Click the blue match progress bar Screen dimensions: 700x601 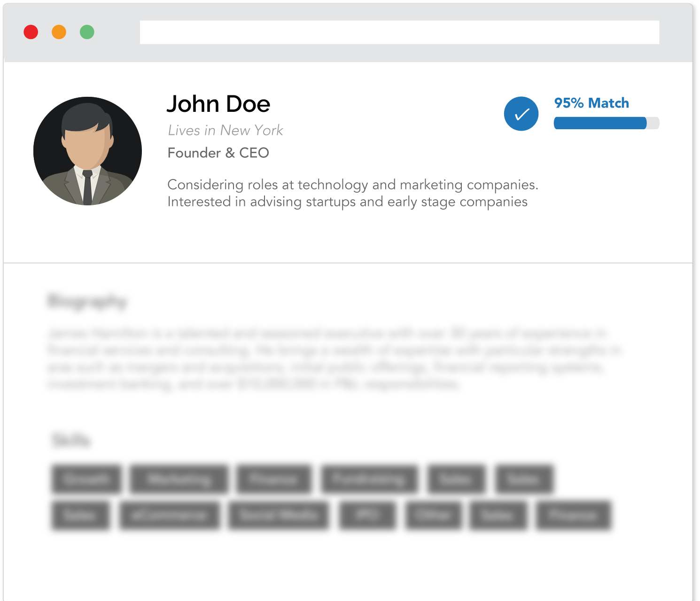pyautogui.click(x=606, y=123)
